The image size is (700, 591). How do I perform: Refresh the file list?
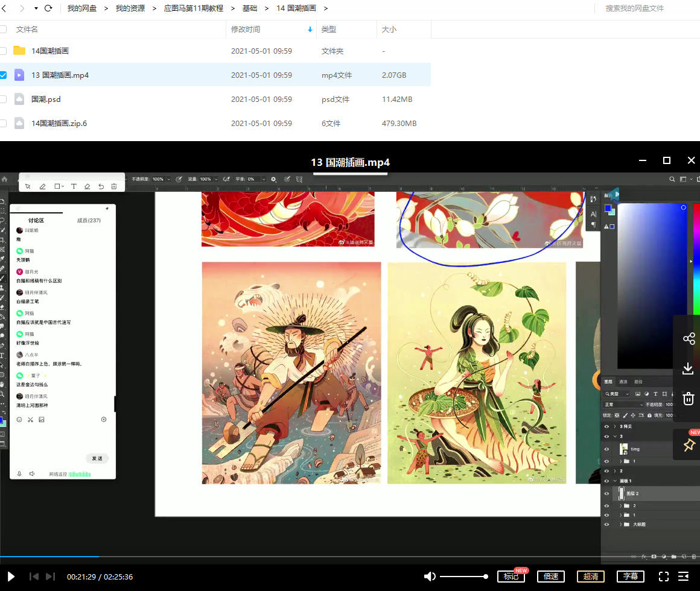point(48,8)
